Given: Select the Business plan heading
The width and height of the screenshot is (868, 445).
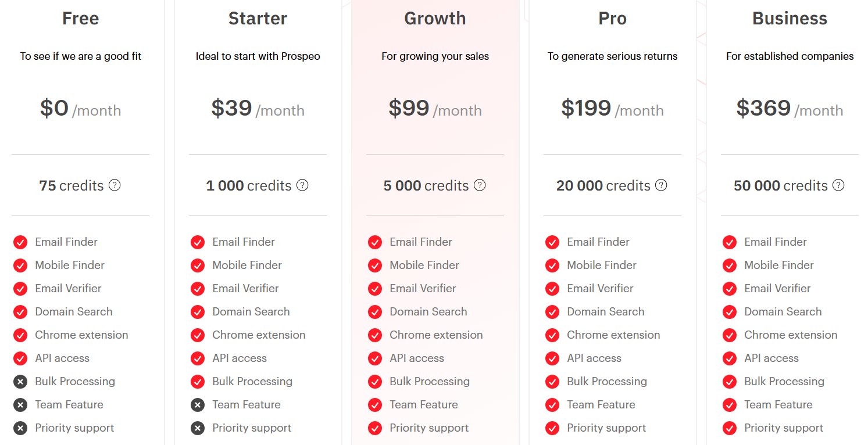Looking at the screenshot, I should [x=790, y=18].
